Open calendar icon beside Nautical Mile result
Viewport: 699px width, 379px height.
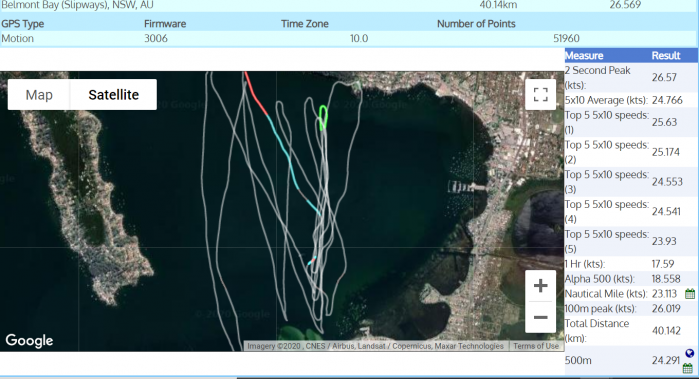[x=690, y=294]
